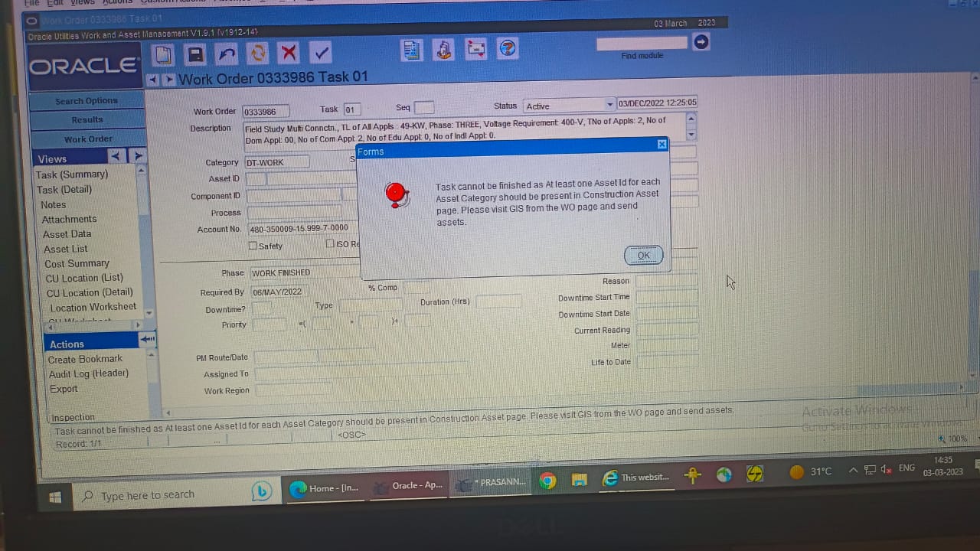Click the 31°C weather widget
Viewport: 980px width, 551px height.
(x=810, y=471)
